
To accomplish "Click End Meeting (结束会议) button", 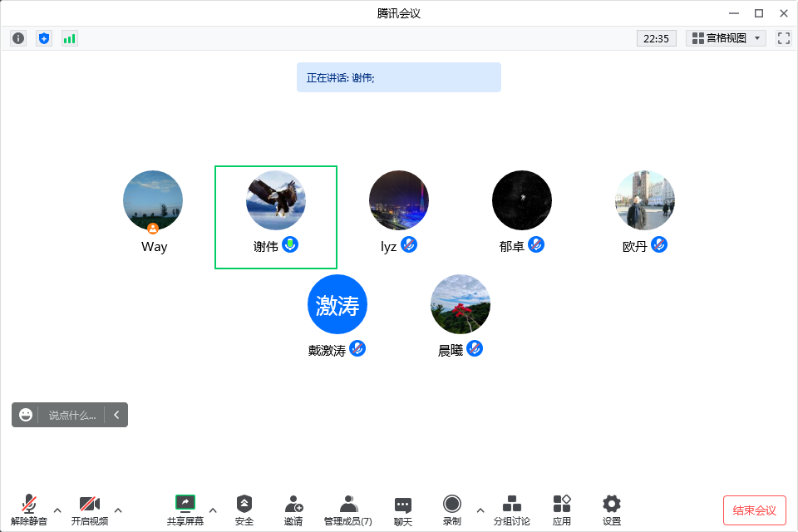I will tap(754, 510).
